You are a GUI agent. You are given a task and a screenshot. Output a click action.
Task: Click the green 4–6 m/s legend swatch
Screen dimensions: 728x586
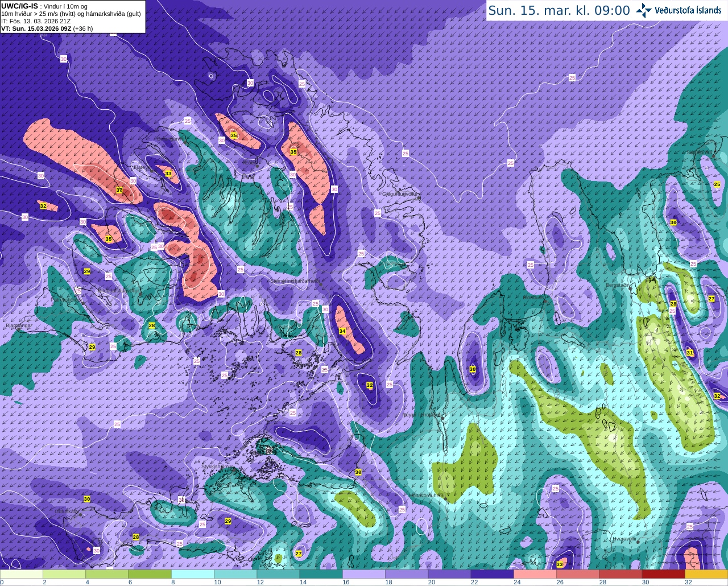tap(107, 574)
